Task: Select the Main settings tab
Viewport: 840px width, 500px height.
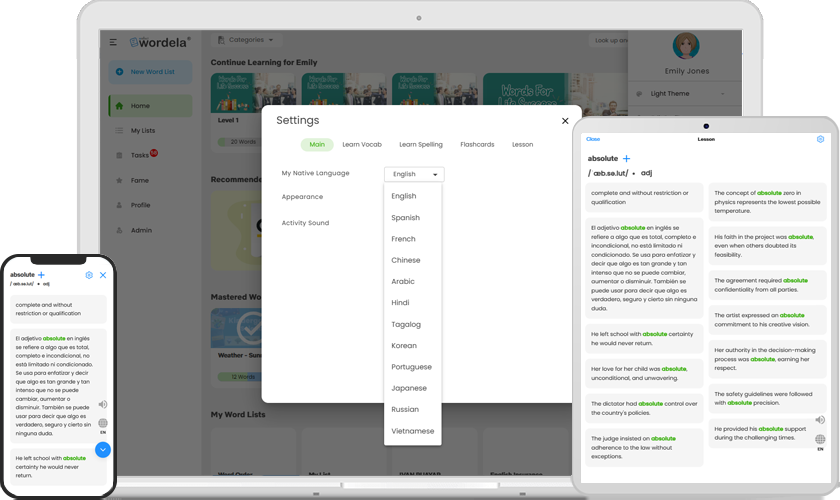Action: (317, 145)
